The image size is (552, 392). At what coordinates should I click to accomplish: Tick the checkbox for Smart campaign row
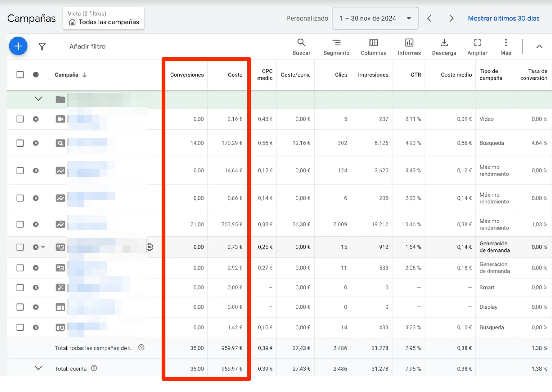click(x=20, y=288)
